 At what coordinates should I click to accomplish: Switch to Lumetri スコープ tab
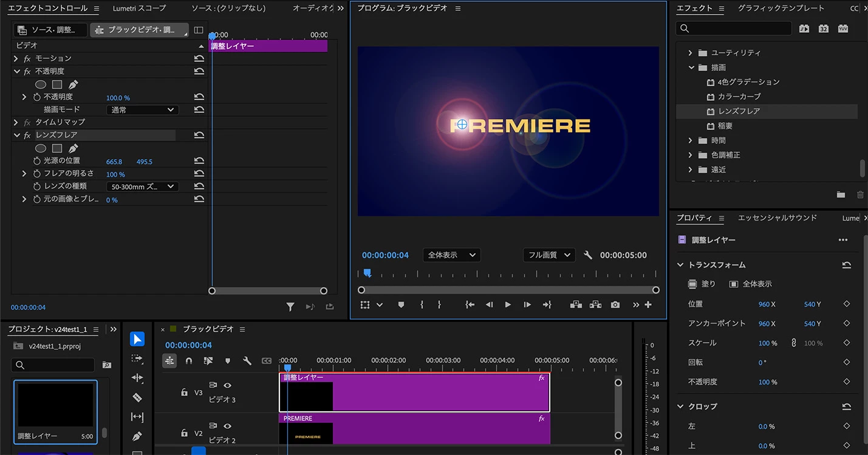139,9
